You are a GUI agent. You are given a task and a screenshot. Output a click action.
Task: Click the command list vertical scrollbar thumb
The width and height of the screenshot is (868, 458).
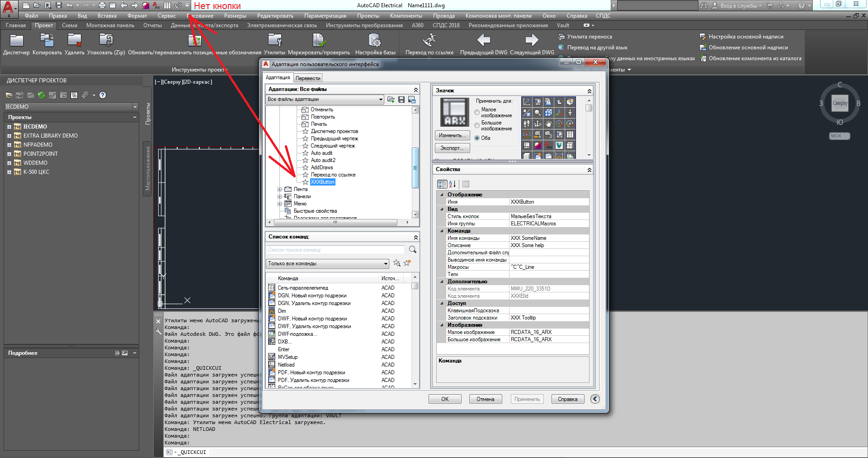pyautogui.click(x=415, y=286)
